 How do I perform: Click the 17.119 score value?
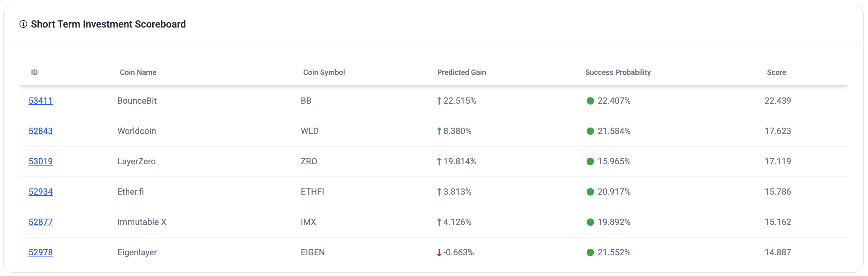pos(777,162)
